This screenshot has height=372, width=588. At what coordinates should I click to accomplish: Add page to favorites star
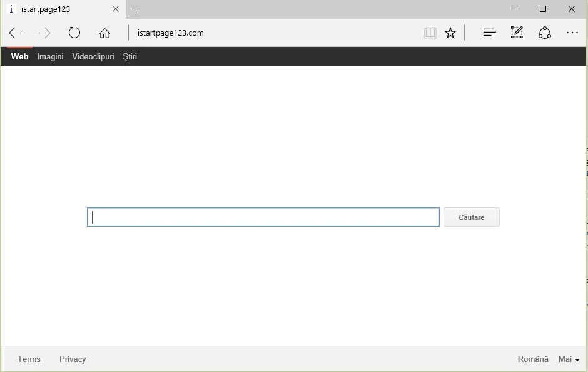pos(450,33)
